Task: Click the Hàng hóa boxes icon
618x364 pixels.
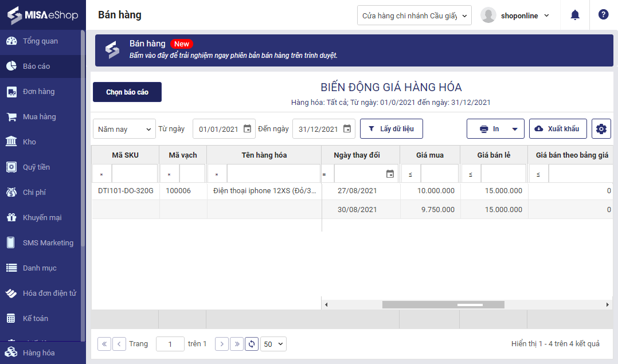Action: coord(11,353)
